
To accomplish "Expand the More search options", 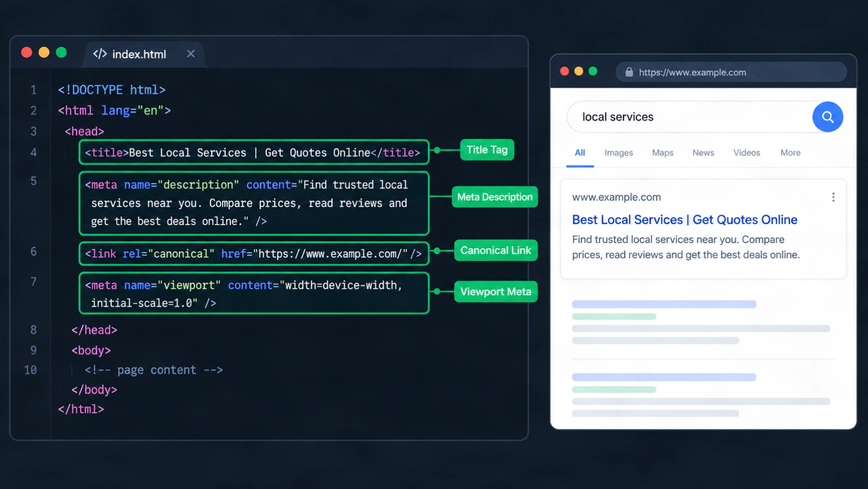I will (x=790, y=153).
